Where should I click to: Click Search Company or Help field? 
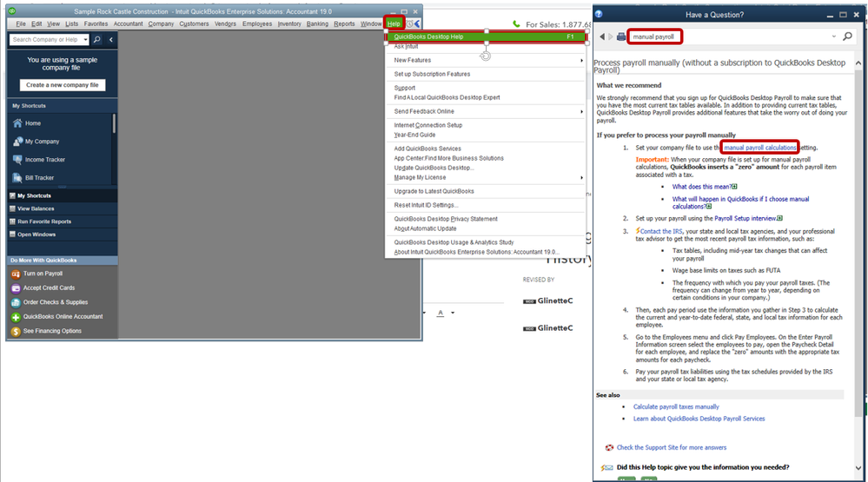click(x=45, y=40)
